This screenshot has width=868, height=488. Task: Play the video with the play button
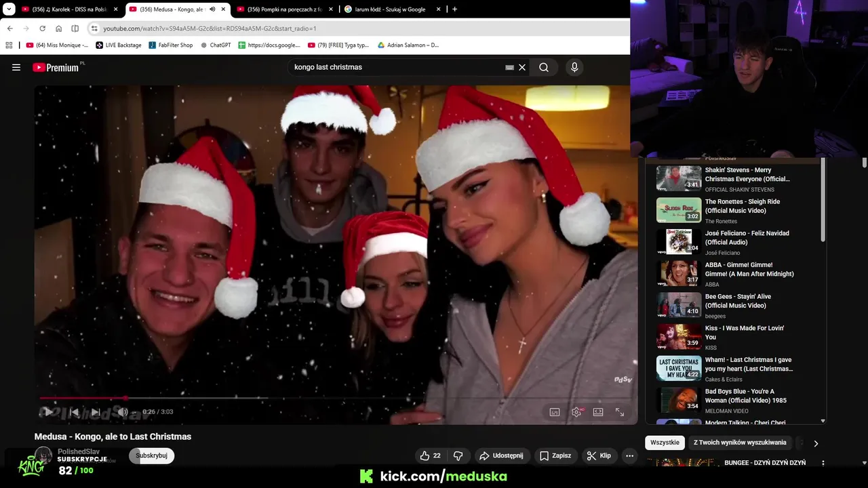[x=49, y=411]
